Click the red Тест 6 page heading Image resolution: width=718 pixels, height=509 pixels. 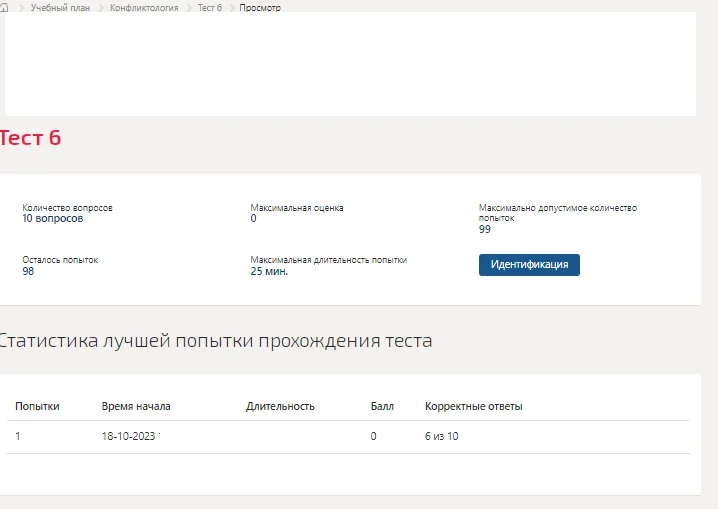(30, 138)
